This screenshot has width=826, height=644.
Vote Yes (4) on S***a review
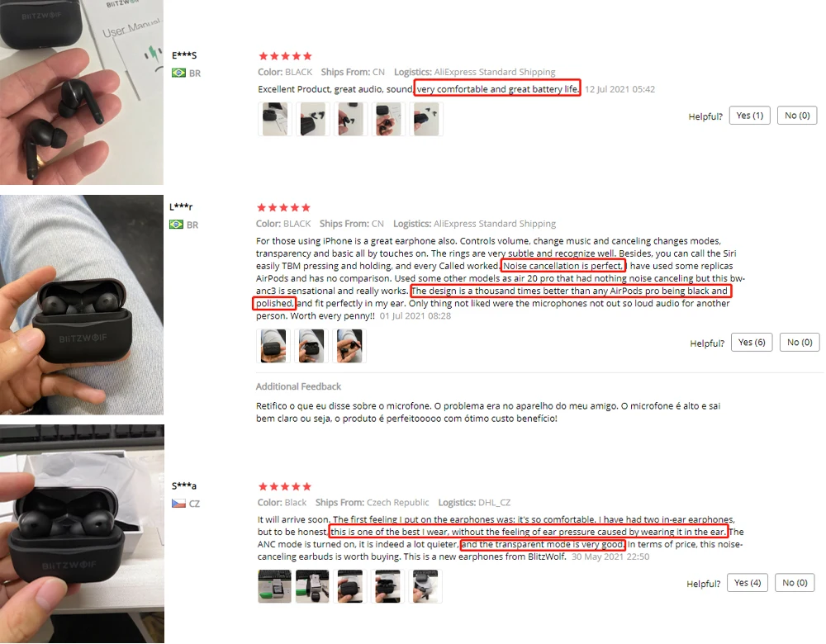click(x=748, y=582)
